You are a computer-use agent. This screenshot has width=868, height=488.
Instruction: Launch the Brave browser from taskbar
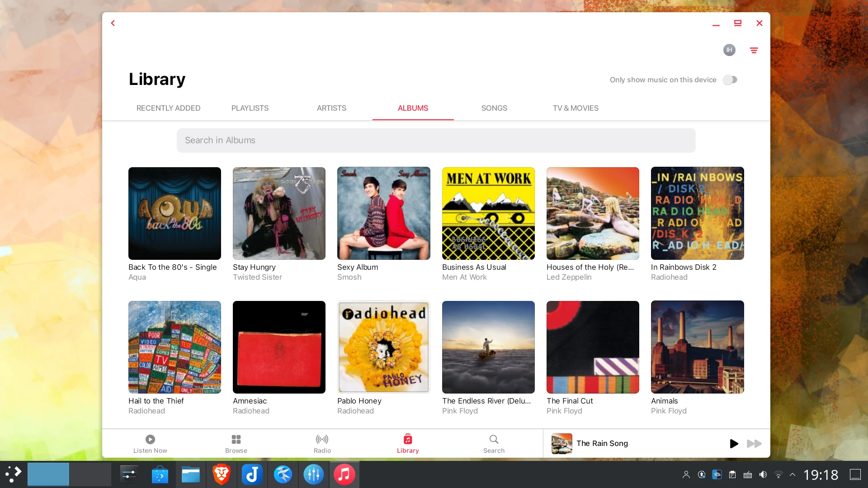(222, 474)
